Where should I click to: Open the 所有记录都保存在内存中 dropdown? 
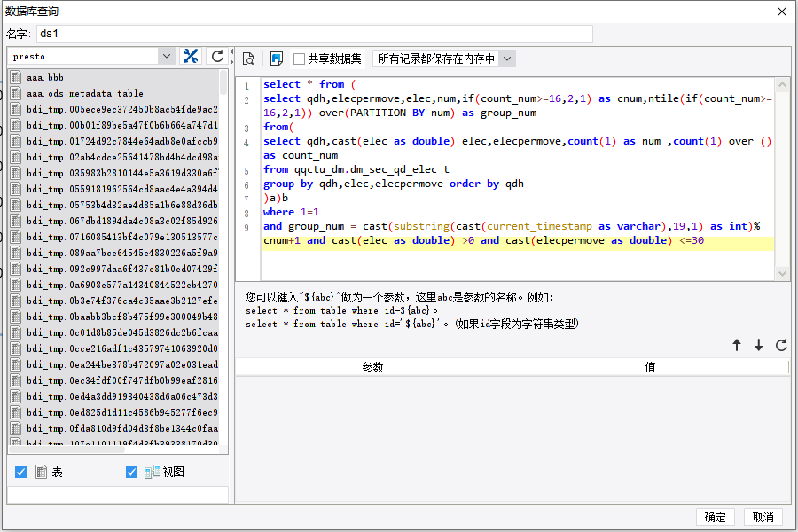pos(507,59)
